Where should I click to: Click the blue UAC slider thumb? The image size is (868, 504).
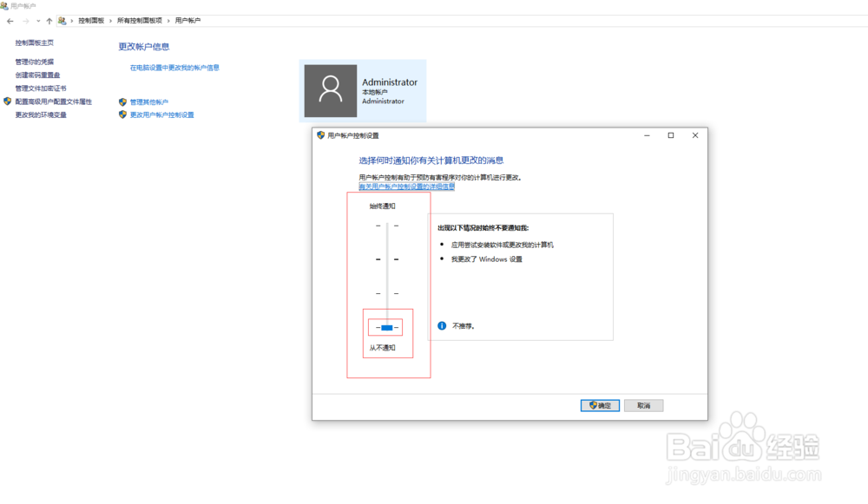click(387, 328)
